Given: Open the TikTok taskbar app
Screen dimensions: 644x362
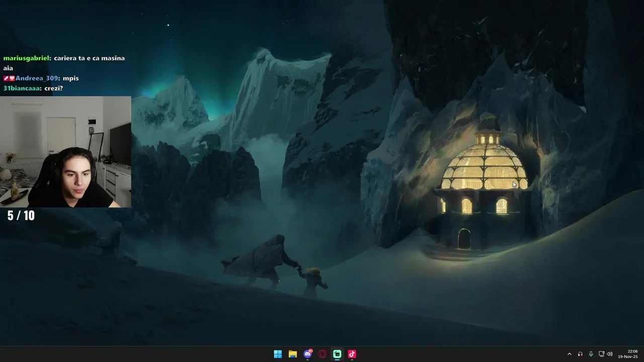Looking at the screenshot, I should point(352,354).
